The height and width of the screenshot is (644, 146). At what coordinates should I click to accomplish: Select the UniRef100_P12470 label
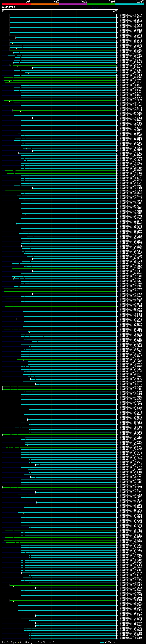click(x=131, y=100)
